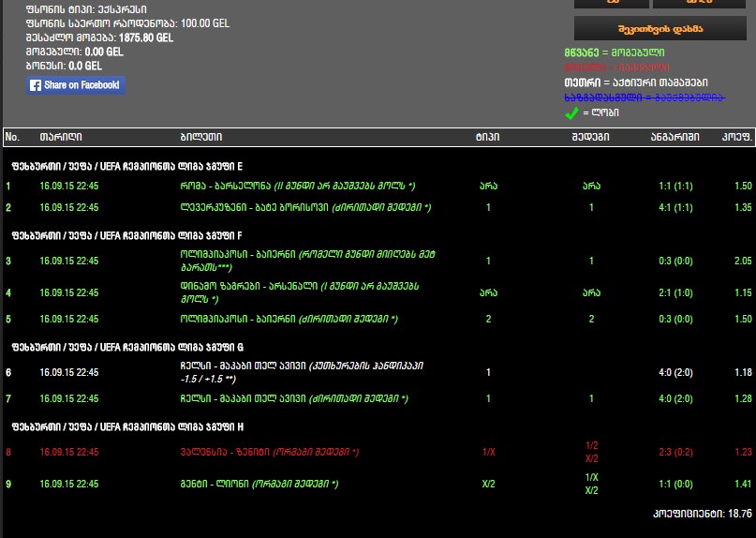The image size is (756, 538).
Task: Click the ანგარიში column header
Action: coord(675,137)
